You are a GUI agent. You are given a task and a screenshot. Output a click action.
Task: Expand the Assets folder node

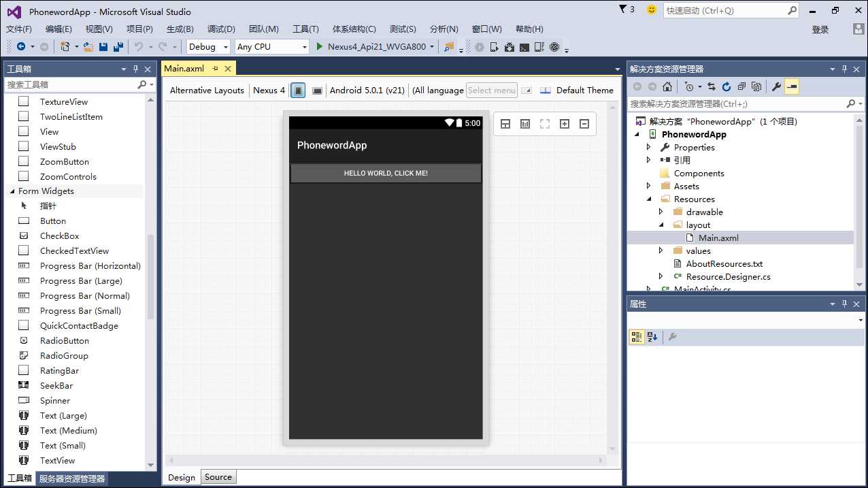(648, 186)
